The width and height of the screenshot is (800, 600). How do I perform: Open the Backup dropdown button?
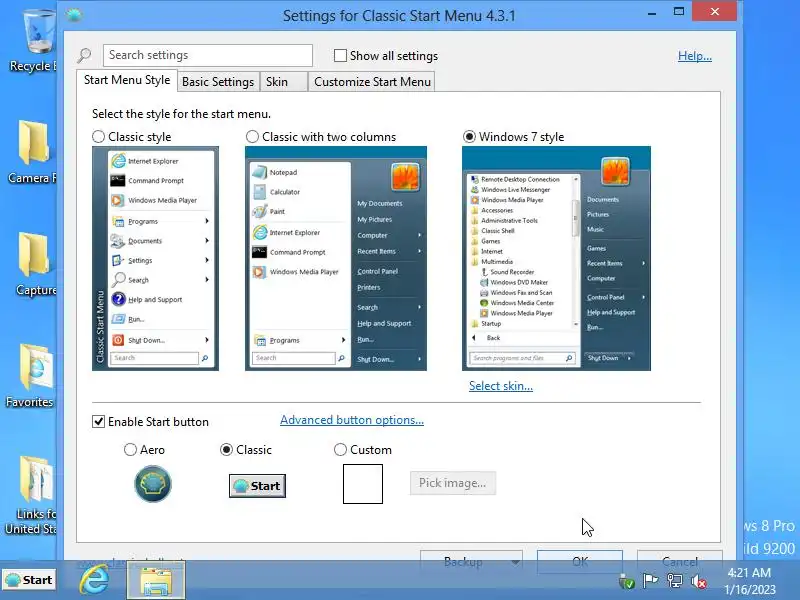pos(471,561)
